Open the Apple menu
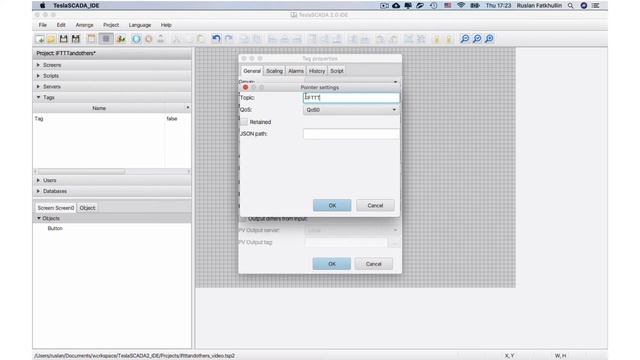Screen dimensions: 640x360 coord(42,6)
